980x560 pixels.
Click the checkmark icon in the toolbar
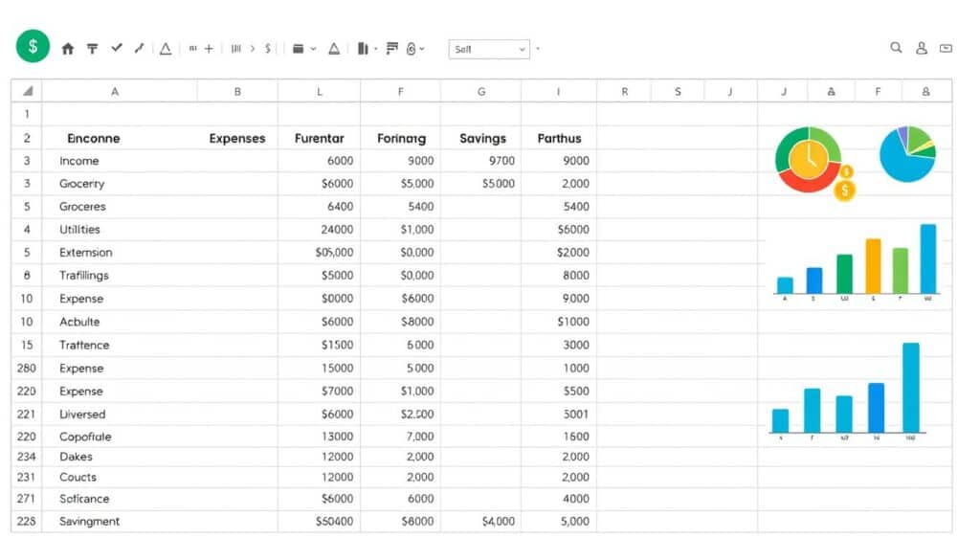tap(116, 48)
